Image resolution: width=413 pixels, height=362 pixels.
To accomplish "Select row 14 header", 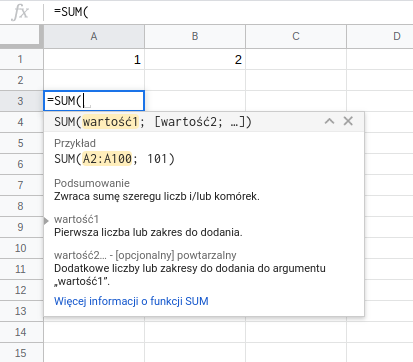I will coord(21,332).
